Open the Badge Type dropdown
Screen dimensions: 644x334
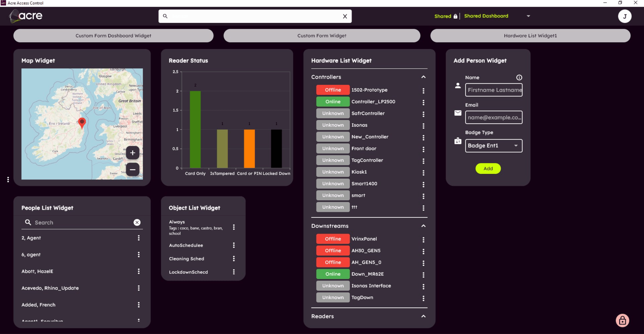(x=493, y=146)
